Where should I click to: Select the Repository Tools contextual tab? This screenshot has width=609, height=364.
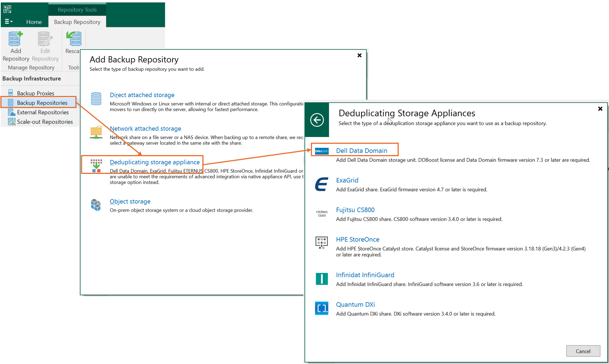coord(77,10)
